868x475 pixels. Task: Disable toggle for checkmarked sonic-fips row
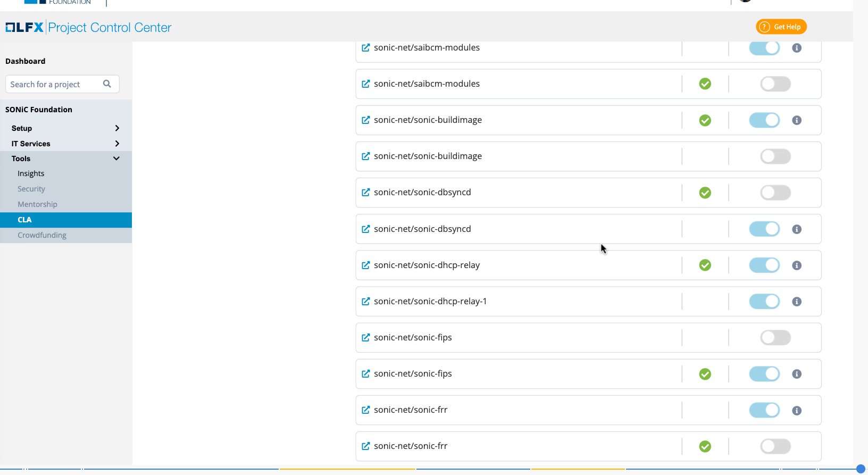[x=765, y=374]
